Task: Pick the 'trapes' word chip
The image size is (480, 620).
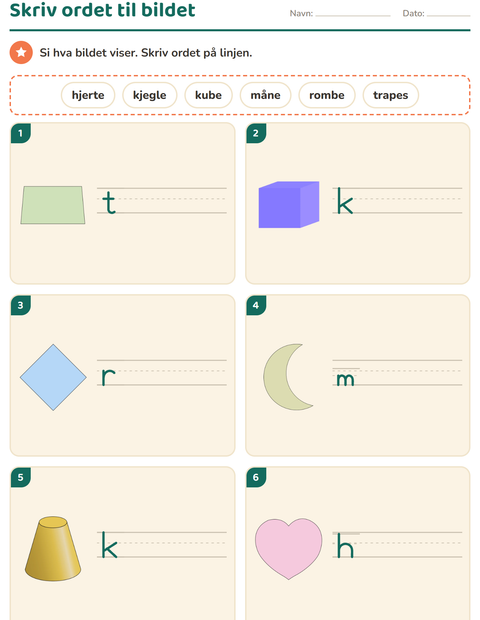Action: pos(391,95)
